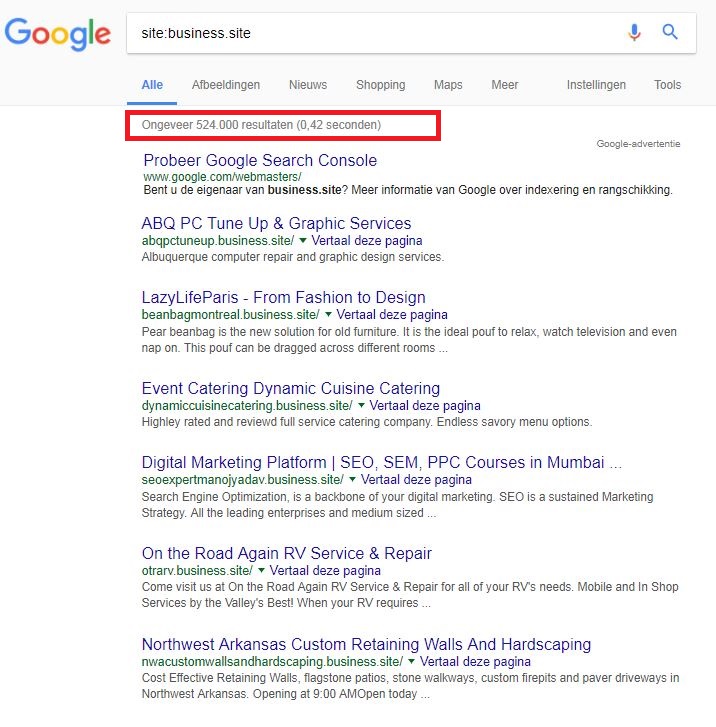Click the www.google.com/webmasters/ URL

click(x=222, y=177)
